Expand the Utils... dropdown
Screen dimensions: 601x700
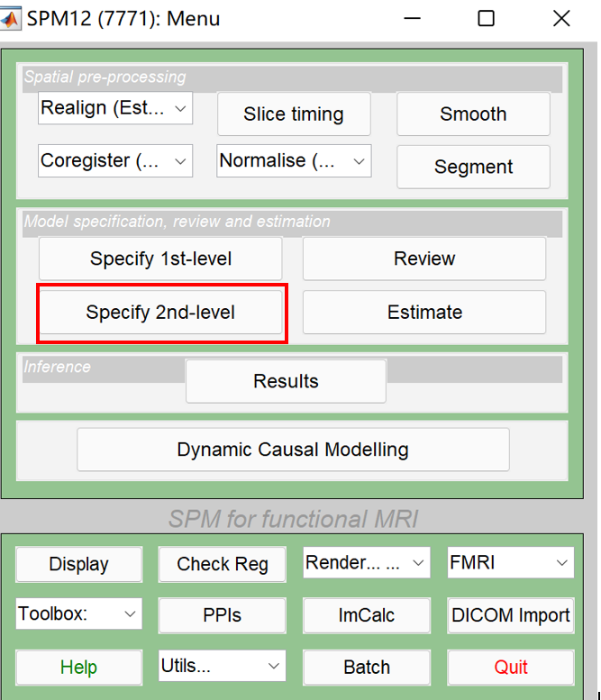[x=223, y=666]
